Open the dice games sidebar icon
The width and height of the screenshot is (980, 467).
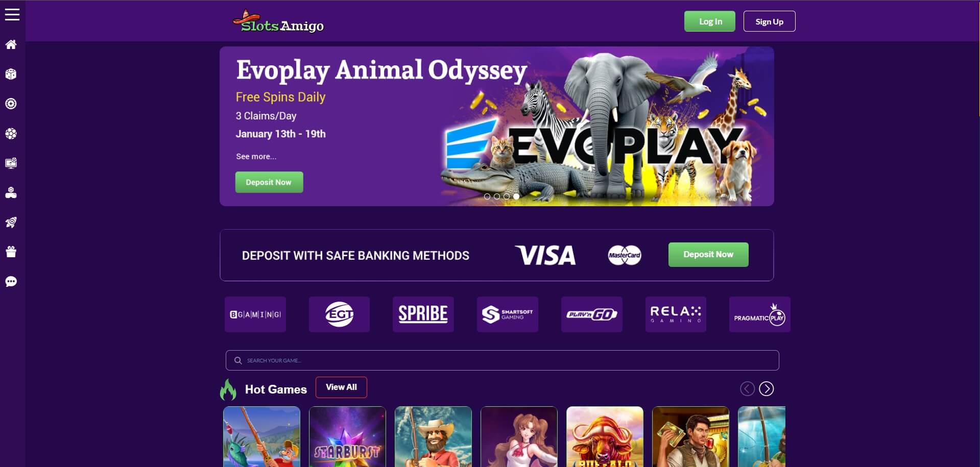(11, 74)
